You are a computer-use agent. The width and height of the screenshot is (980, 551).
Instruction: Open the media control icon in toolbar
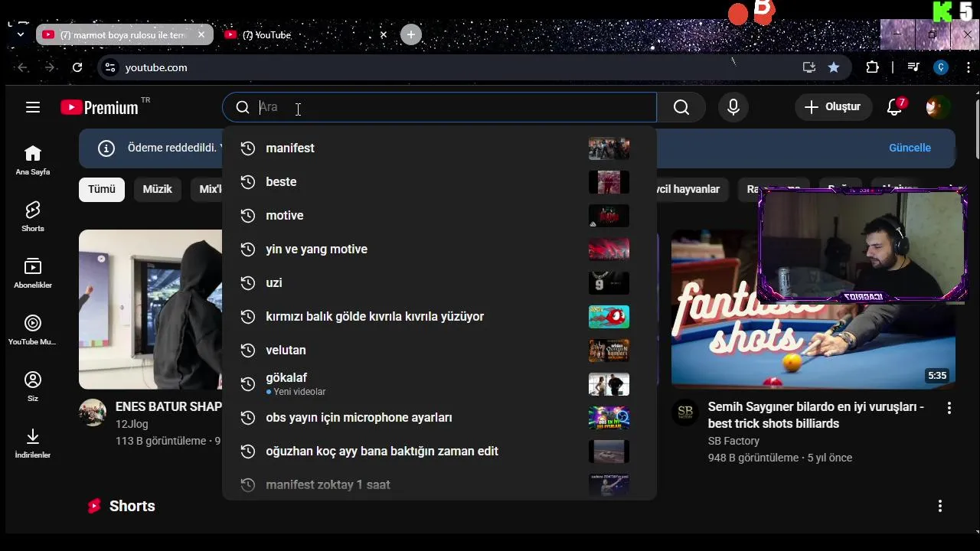tap(913, 67)
